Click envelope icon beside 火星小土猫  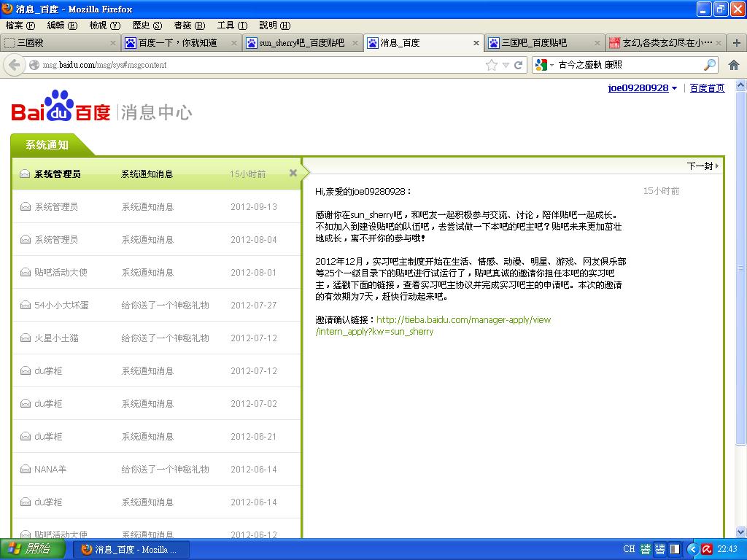coord(26,338)
